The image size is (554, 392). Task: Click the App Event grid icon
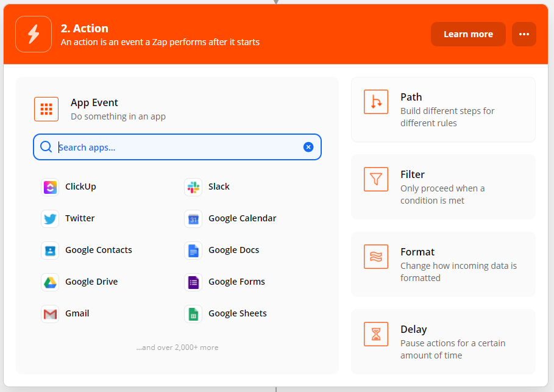pyautogui.click(x=46, y=109)
